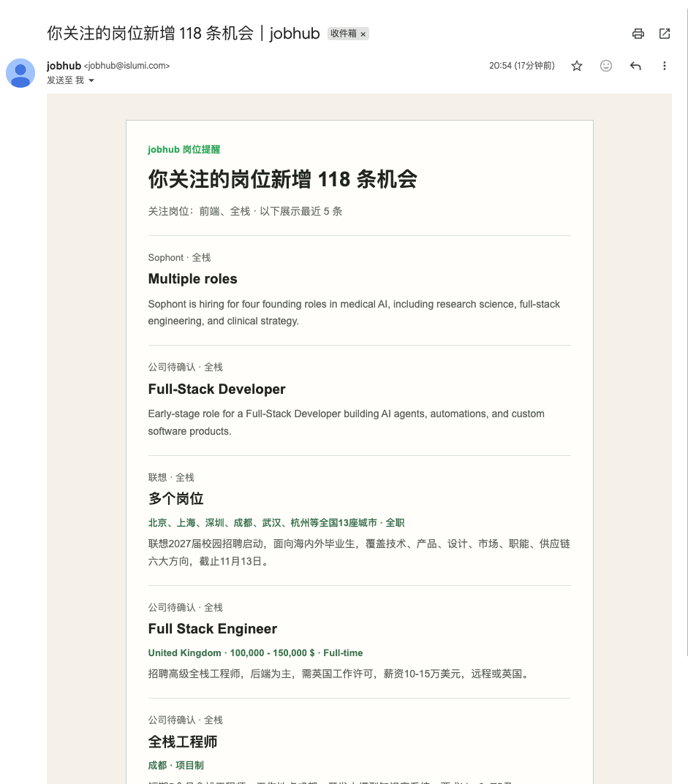Click heading 你关注的岗位新增 118 条机会 in body
The width and height of the screenshot is (688, 784).
tap(283, 179)
